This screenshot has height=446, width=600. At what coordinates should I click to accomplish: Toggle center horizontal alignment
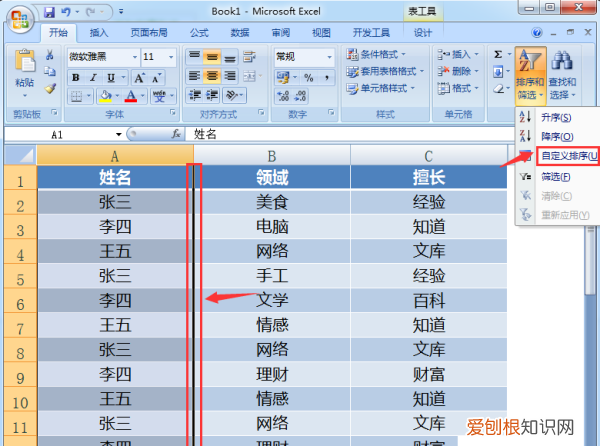pyautogui.click(x=212, y=76)
